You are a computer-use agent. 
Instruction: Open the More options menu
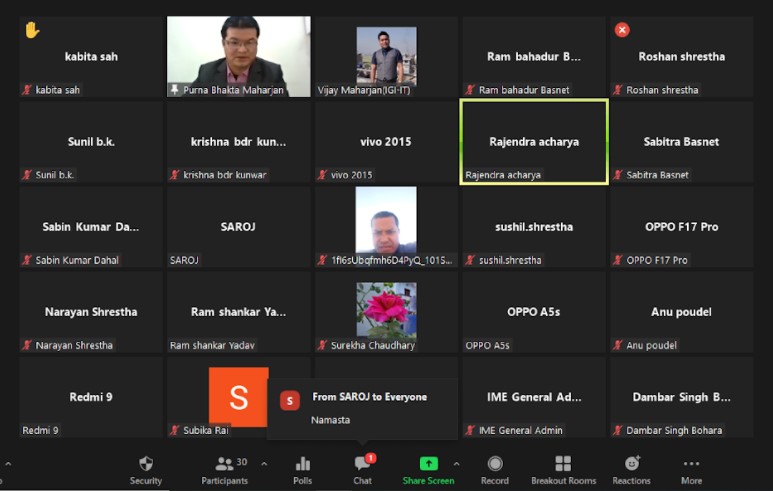click(691, 469)
